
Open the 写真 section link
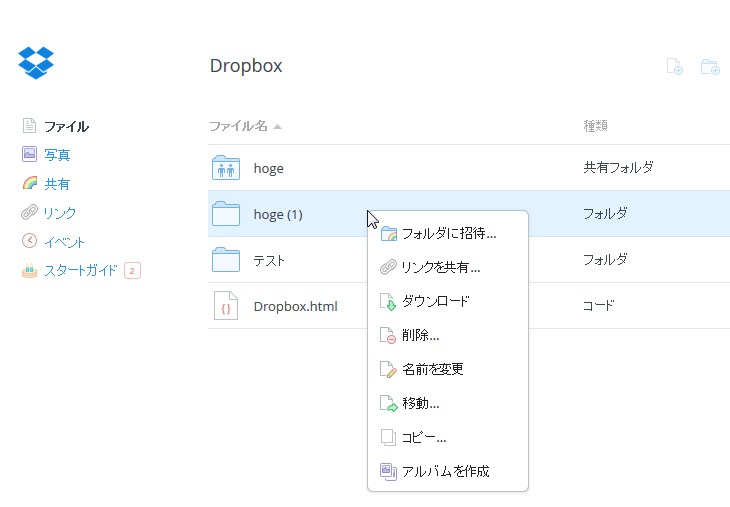[x=57, y=155]
